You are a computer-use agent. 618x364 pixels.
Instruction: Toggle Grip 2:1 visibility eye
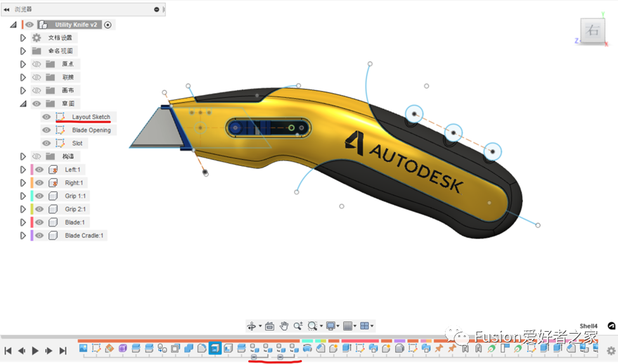point(39,209)
